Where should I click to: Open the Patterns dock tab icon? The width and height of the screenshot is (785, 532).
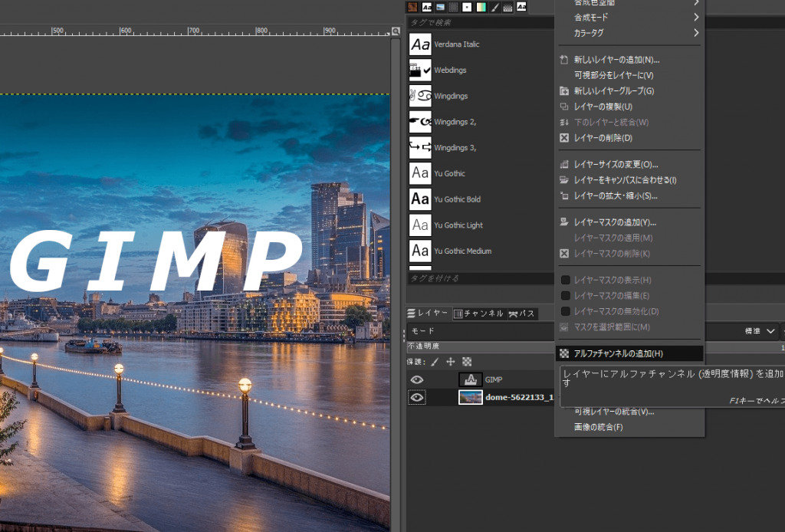(412, 7)
